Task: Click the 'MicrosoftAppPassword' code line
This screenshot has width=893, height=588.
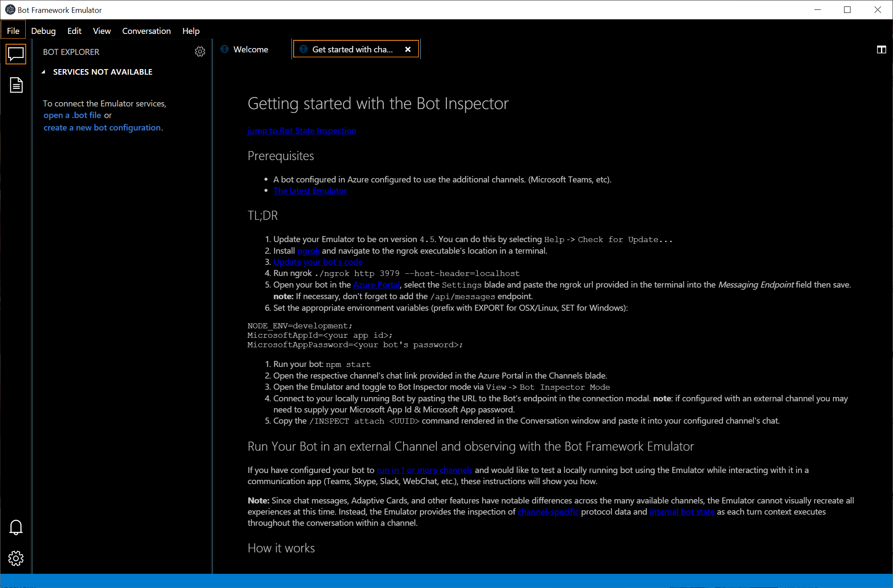Action: [355, 345]
